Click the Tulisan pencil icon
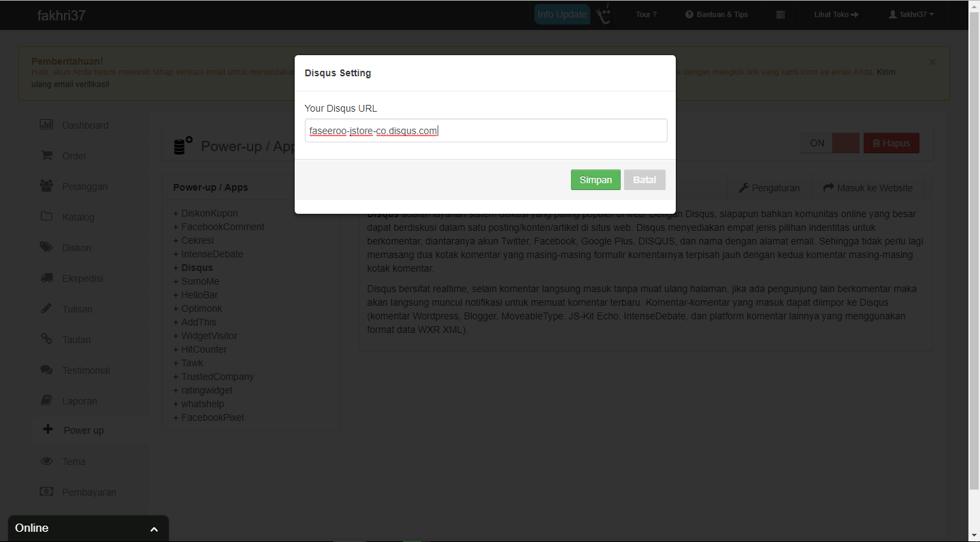This screenshot has width=980, height=542. [46, 308]
